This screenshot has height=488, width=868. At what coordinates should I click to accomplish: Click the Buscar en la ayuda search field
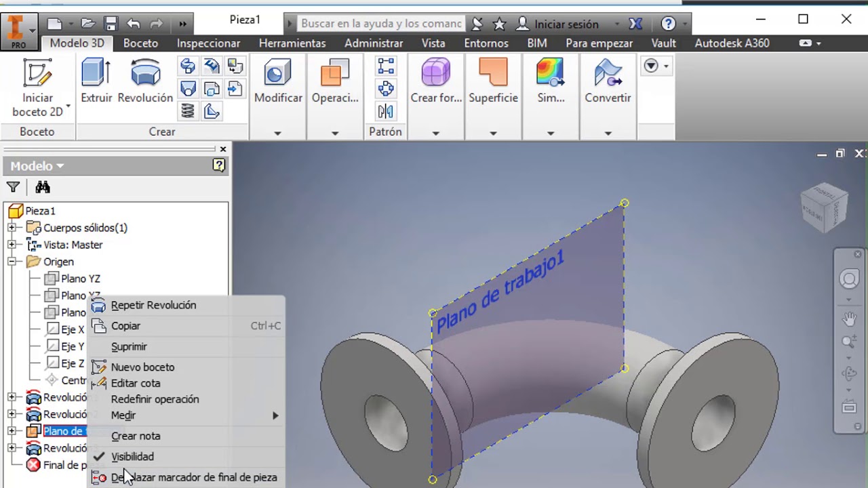point(381,24)
